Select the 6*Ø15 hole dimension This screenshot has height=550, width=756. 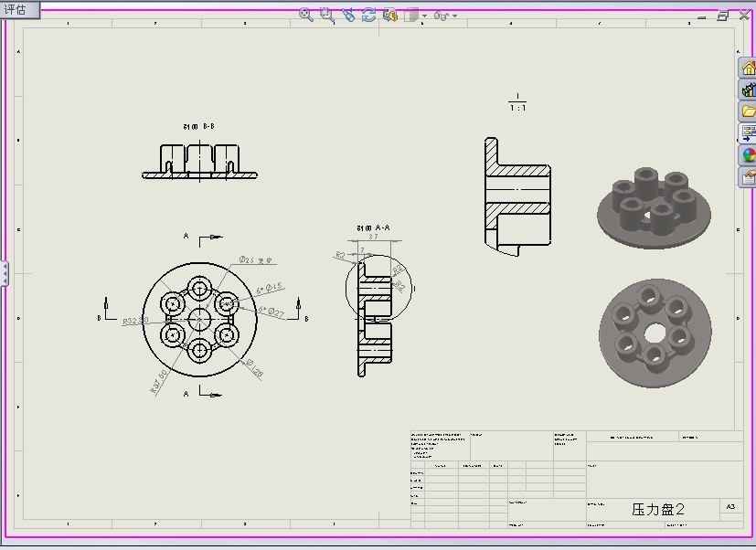tap(270, 289)
